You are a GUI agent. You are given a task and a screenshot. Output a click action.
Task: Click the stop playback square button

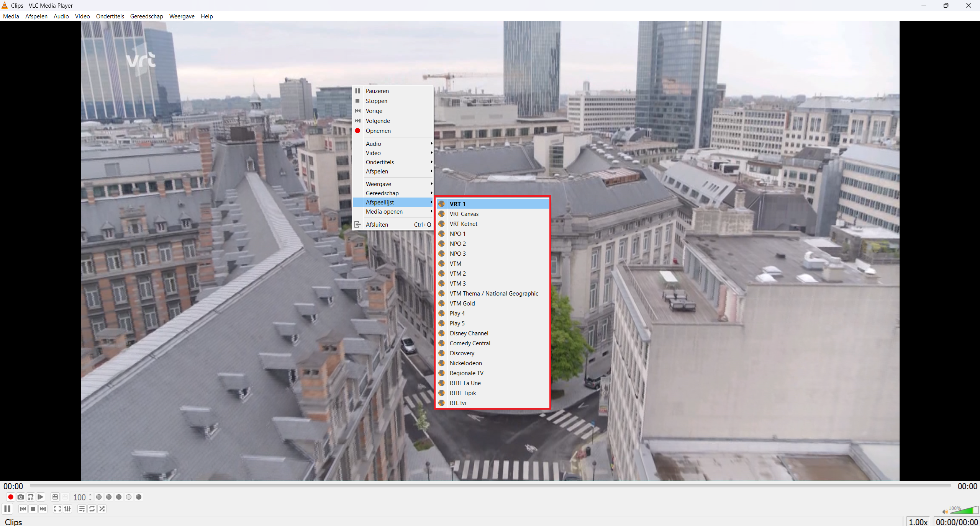[33, 509]
